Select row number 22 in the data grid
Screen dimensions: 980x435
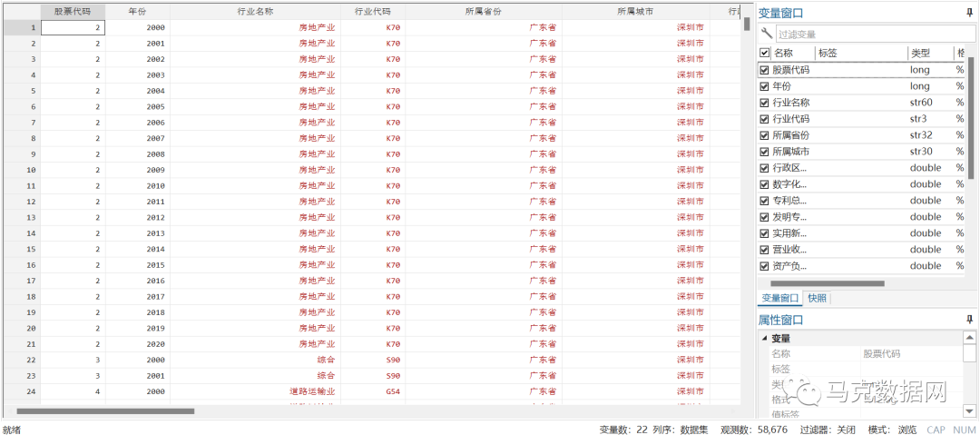tap(23, 360)
